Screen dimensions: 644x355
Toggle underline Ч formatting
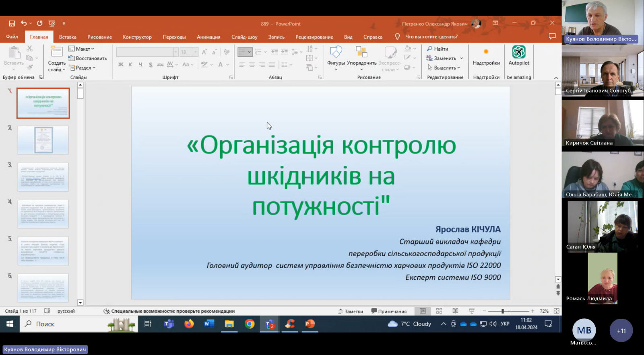pos(140,64)
